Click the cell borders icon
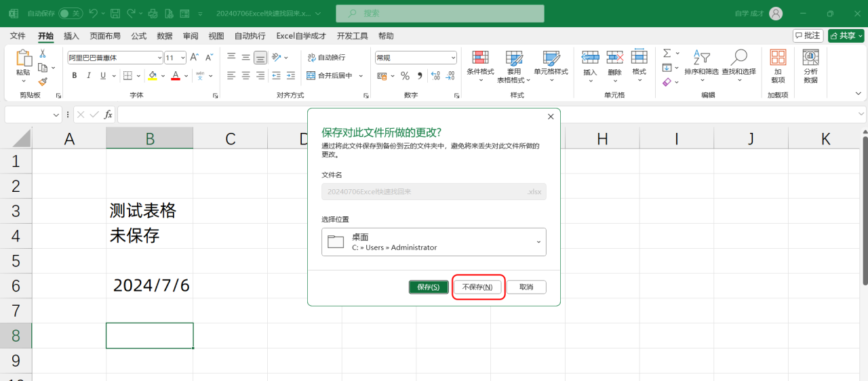Screen dimensions: 868x381 [x=127, y=76]
